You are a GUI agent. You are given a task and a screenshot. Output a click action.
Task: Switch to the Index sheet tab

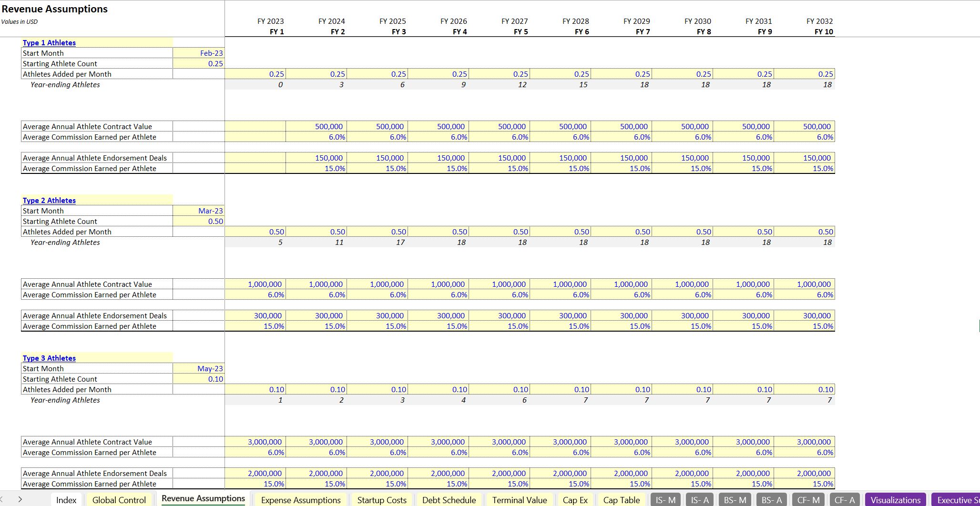(66, 499)
